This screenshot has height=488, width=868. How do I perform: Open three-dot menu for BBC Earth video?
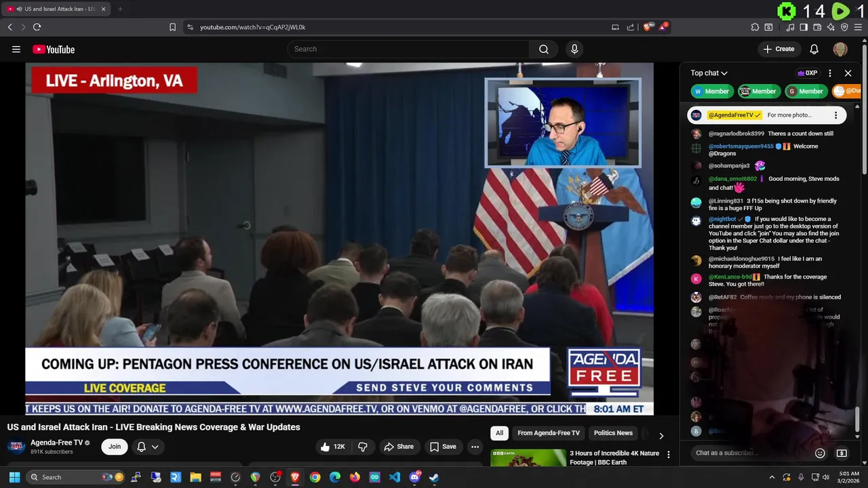(668, 455)
